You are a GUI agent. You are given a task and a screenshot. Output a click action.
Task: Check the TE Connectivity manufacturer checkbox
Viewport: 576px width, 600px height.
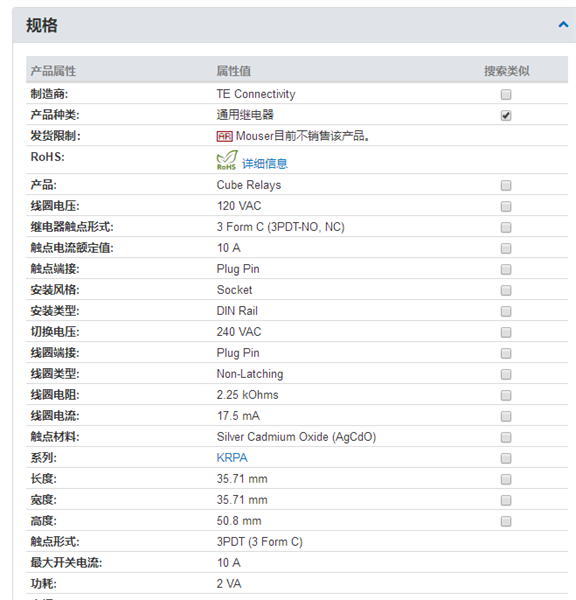506,95
